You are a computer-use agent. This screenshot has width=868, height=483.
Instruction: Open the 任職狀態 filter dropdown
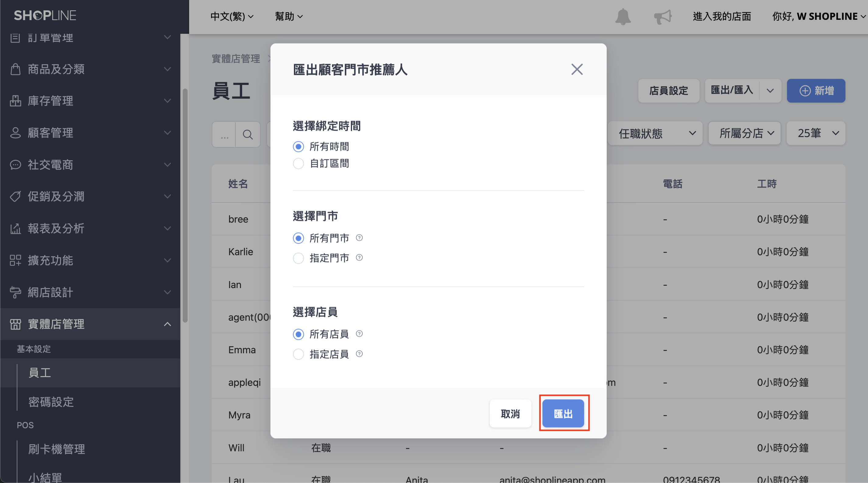coord(655,133)
